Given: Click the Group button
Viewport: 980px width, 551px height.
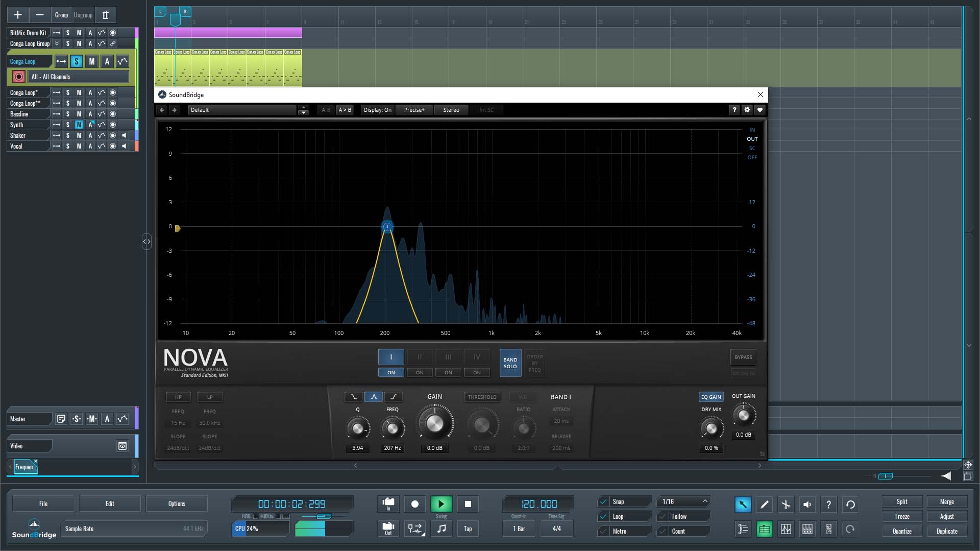Looking at the screenshot, I should (x=61, y=15).
